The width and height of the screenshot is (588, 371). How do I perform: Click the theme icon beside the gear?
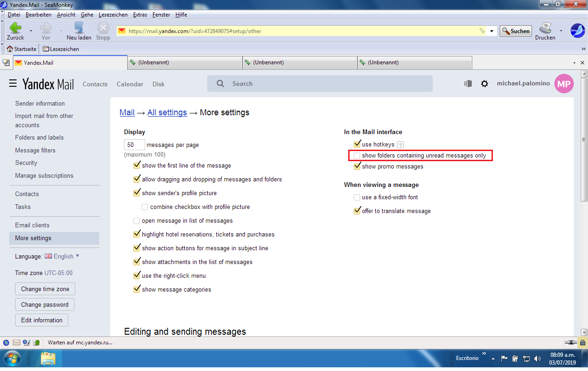(468, 84)
